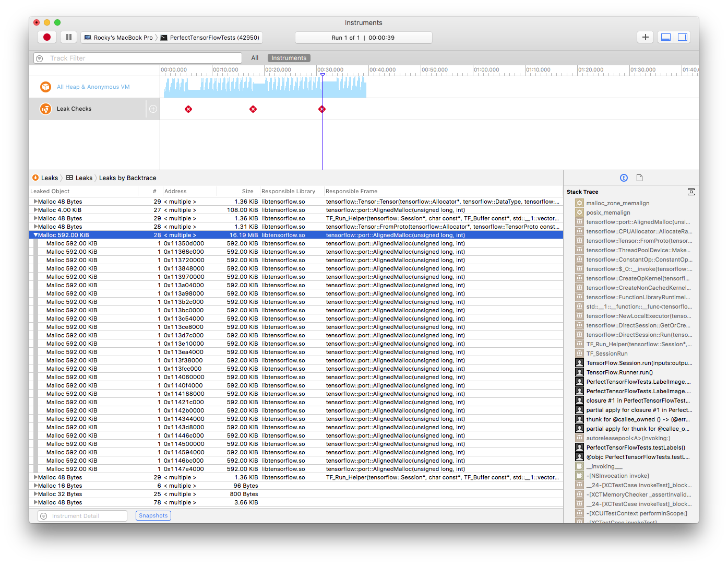Choose the PerfectTensorFlowTests (42950) process
728x565 pixels.
(x=210, y=38)
